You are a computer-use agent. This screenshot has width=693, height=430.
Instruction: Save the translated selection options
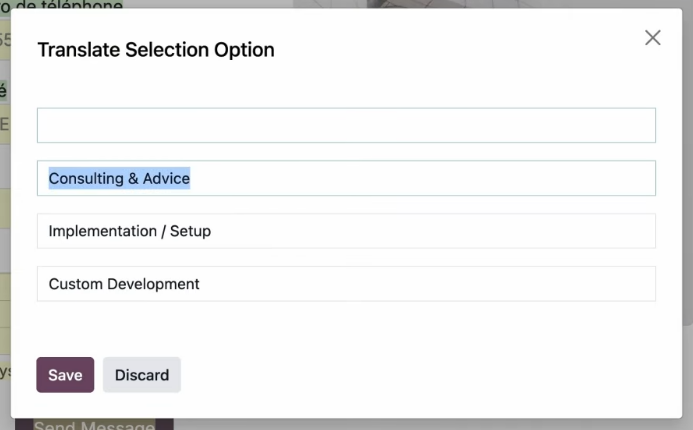point(65,375)
